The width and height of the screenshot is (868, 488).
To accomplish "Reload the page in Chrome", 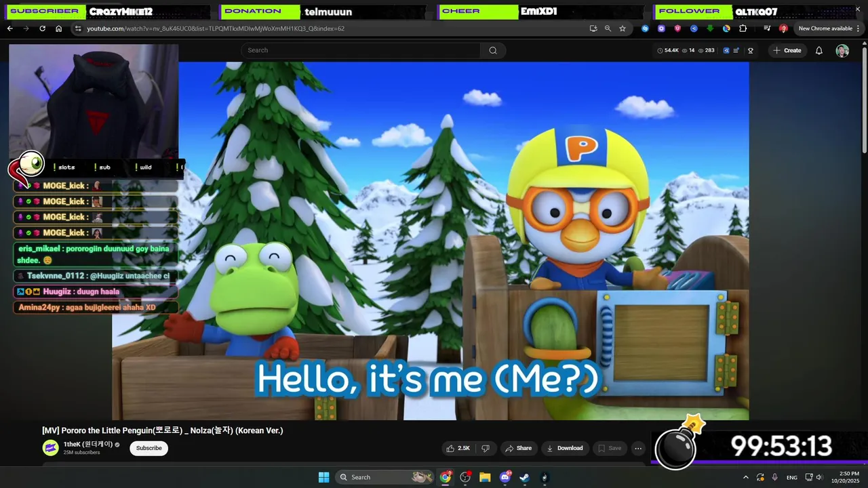I will [x=42, y=28].
